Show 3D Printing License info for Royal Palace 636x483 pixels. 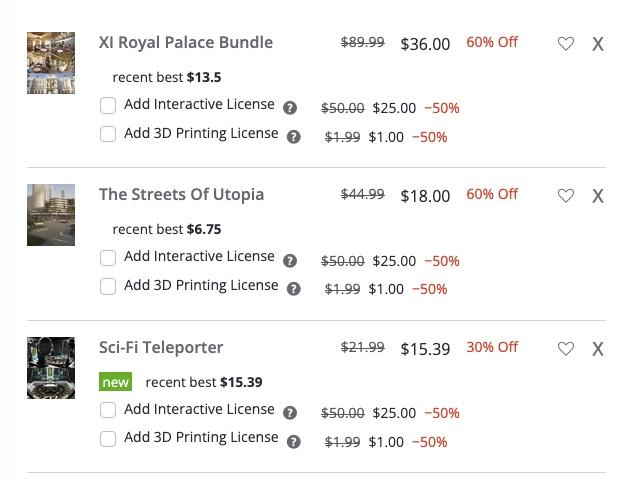click(x=294, y=137)
